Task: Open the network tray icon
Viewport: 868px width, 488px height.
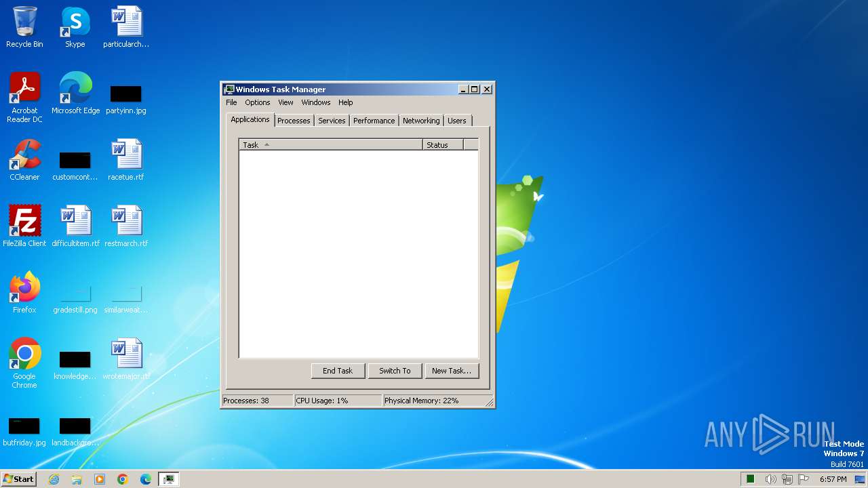Action: pos(787,479)
